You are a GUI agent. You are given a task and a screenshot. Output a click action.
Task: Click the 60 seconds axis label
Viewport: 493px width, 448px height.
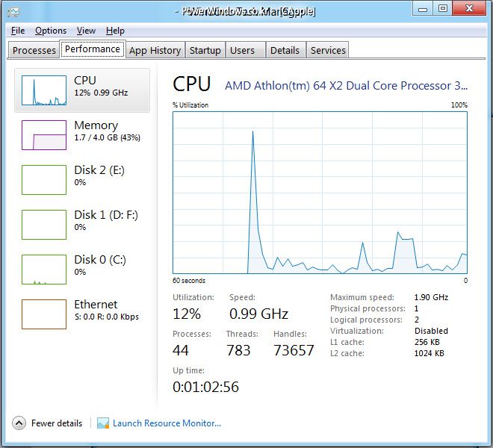tap(189, 281)
